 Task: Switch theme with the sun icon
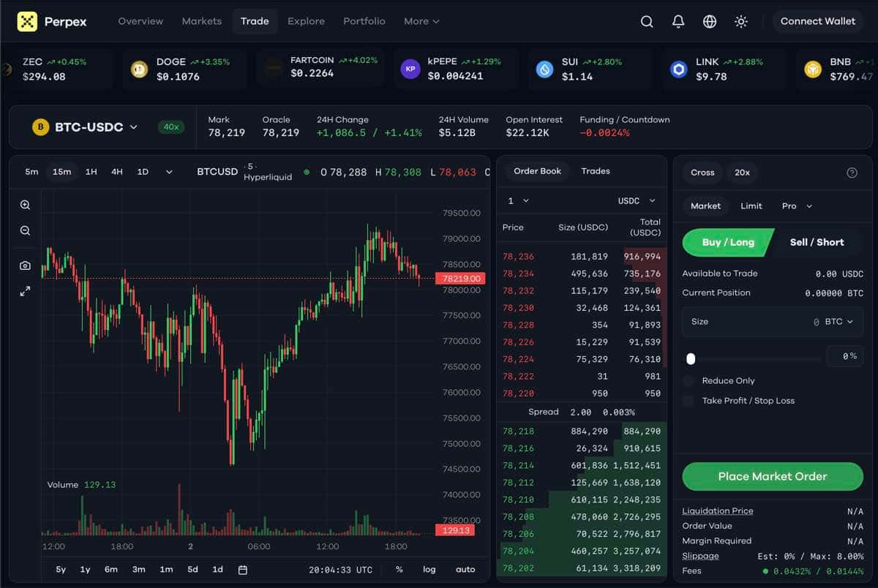741,21
